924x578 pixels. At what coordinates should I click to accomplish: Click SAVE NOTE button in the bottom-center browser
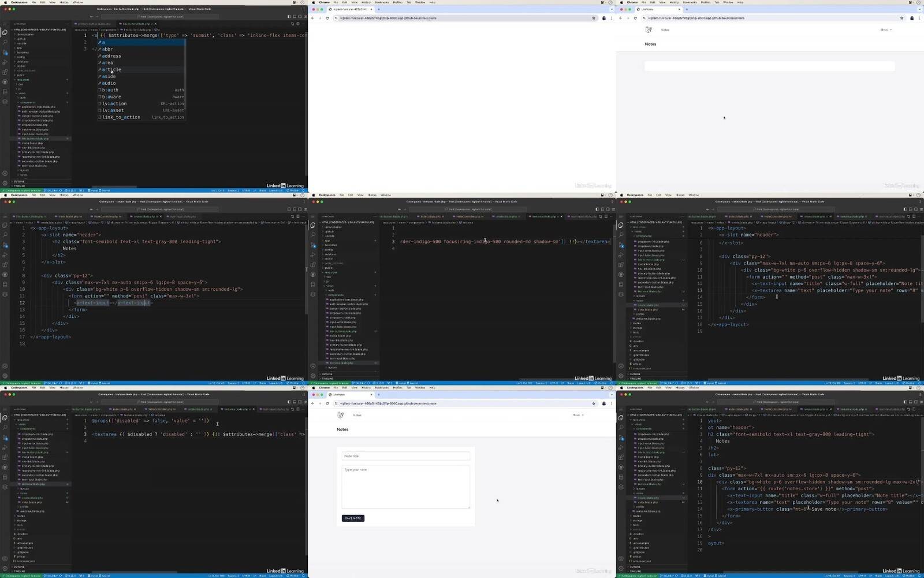click(x=353, y=518)
